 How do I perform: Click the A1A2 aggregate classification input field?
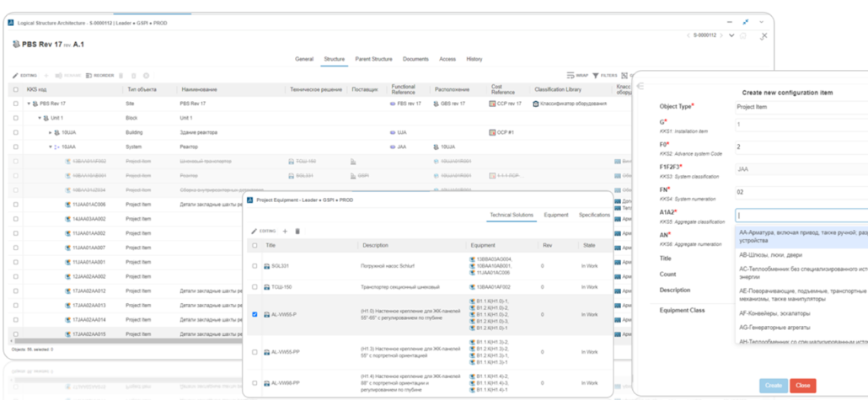click(801, 216)
